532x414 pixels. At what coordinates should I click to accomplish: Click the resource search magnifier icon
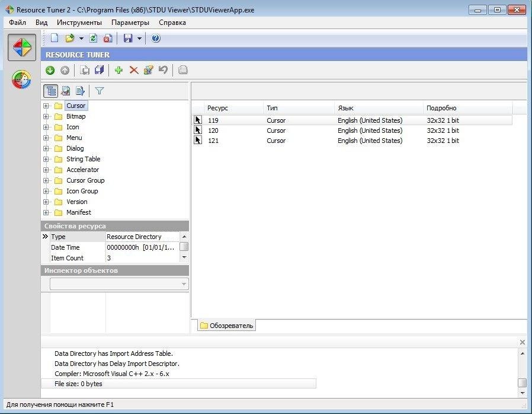65,91
